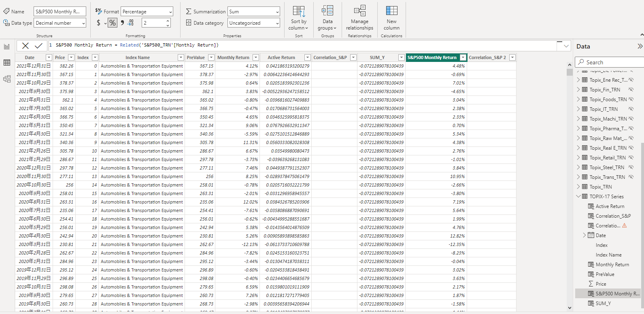Screen dimensions: 644x314
Task: Collapse the TOPIX-17 Series table
Action: click(x=578, y=197)
